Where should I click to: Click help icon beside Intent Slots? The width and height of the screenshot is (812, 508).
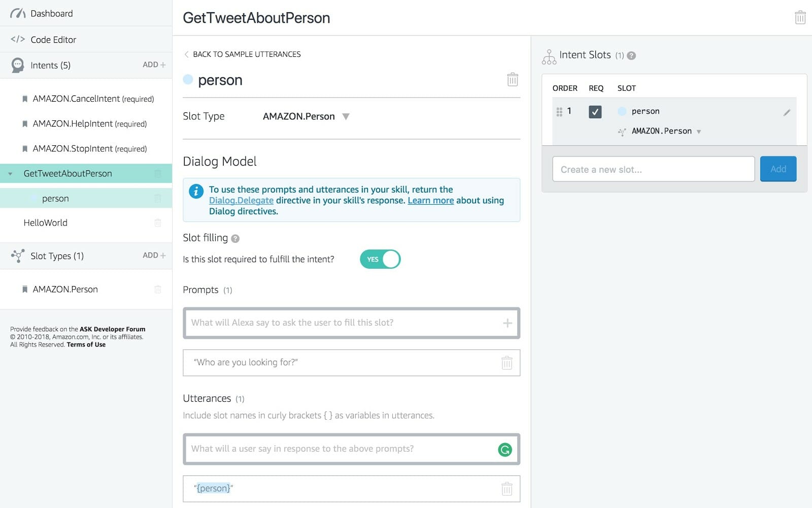[x=631, y=55]
